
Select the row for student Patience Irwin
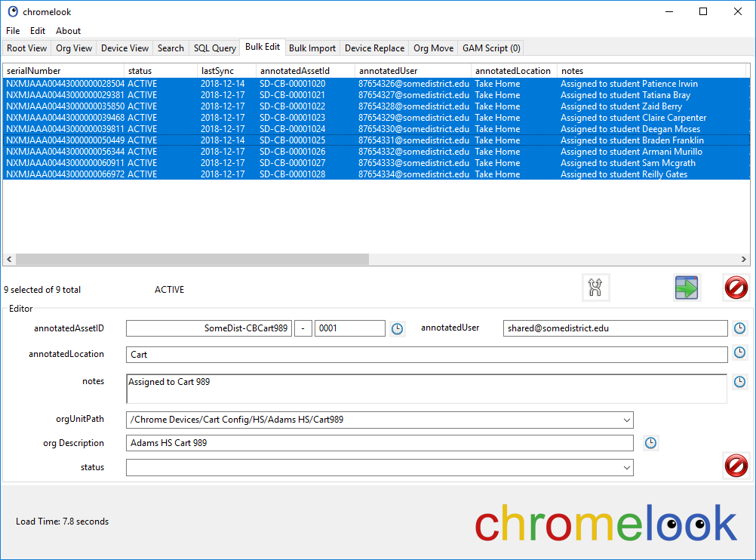click(x=376, y=84)
